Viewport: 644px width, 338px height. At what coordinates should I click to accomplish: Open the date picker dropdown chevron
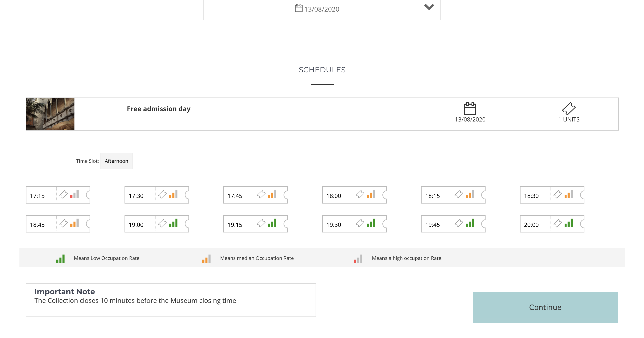(x=429, y=7)
